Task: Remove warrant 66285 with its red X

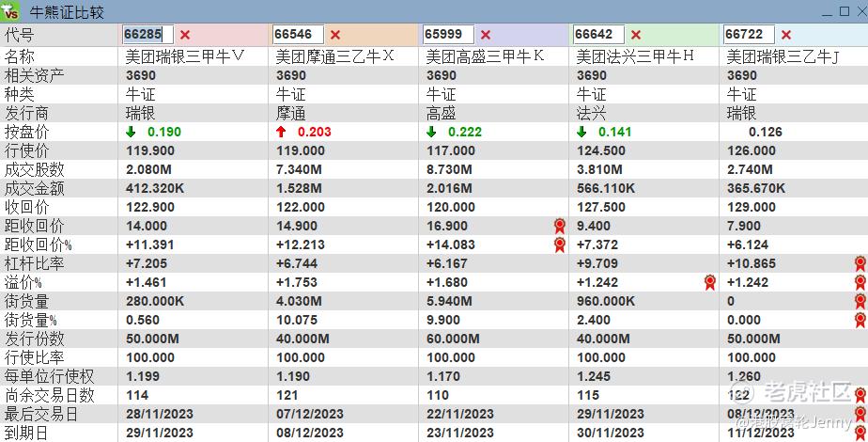Action: tap(185, 35)
